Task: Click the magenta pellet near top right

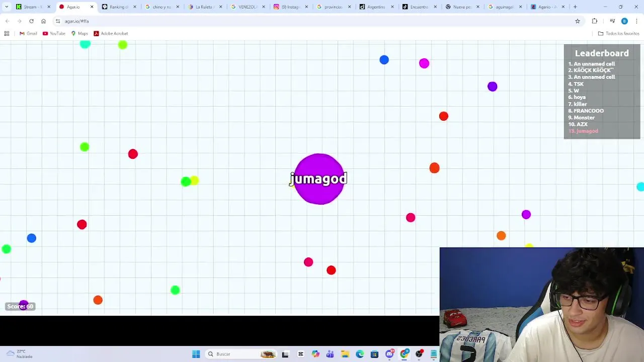Action: (424, 63)
